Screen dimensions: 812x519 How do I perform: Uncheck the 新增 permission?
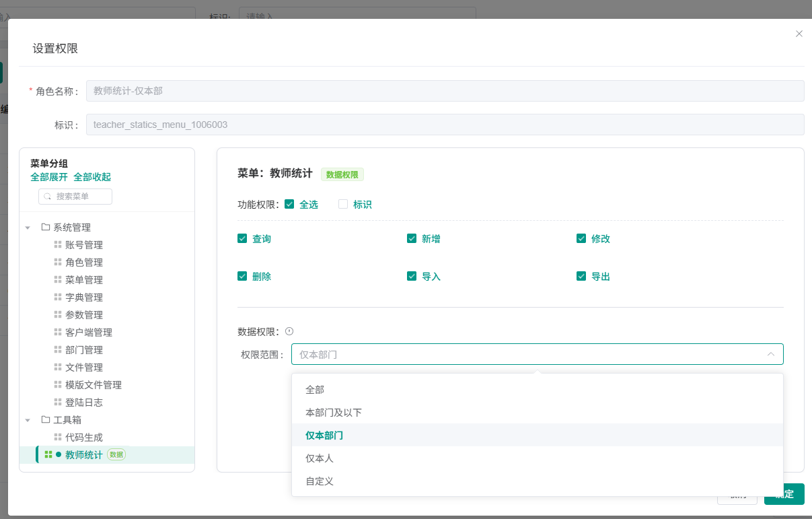coord(412,238)
